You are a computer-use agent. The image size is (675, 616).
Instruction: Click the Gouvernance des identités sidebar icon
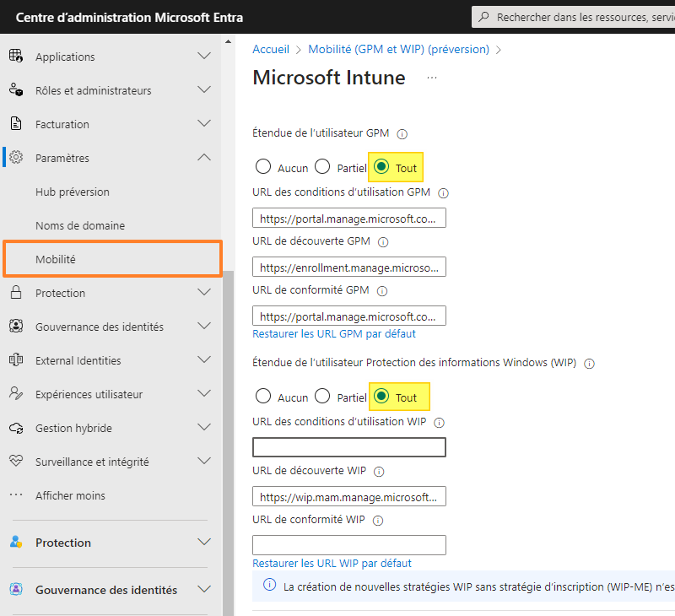pos(15,327)
